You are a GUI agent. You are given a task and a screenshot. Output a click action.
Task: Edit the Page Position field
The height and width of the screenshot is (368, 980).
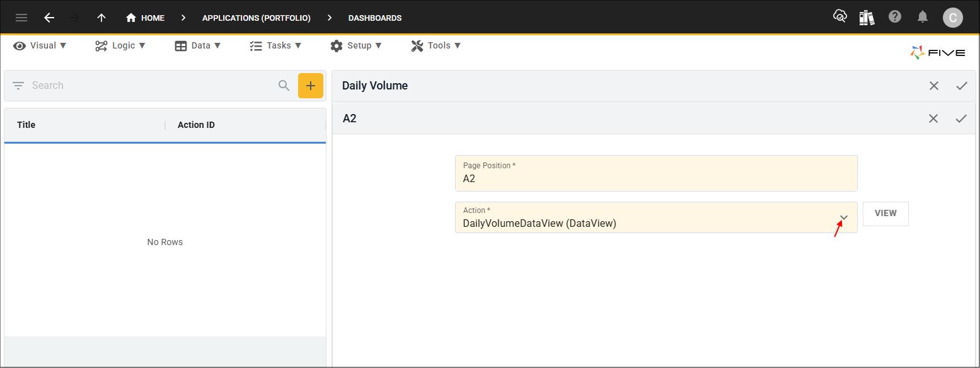[x=656, y=173]
